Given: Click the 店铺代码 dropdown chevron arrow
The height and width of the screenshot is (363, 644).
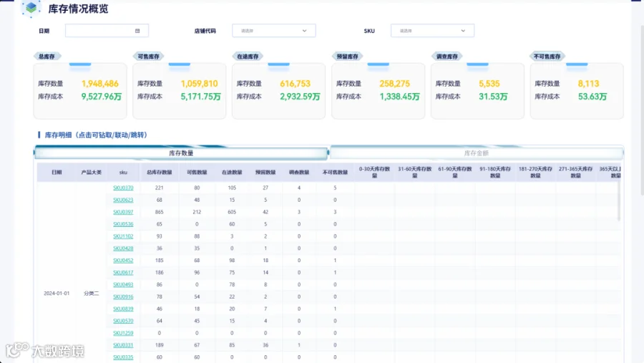Looking at the screenshot, I should [304, 31].
